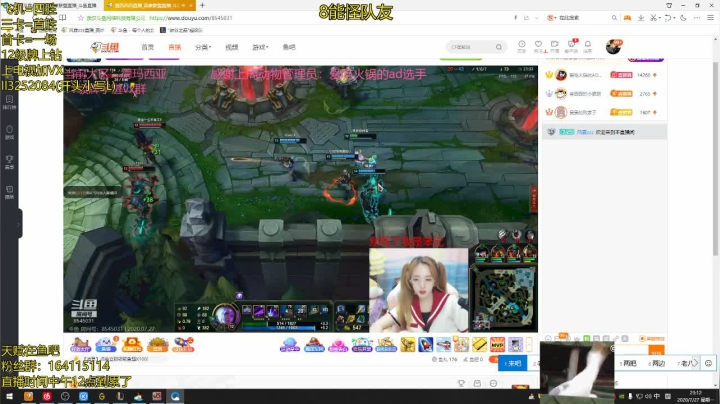The image size is (720, 404).
Task: Click the douyu.com URL in address bar
Action: tap(191, 18)
